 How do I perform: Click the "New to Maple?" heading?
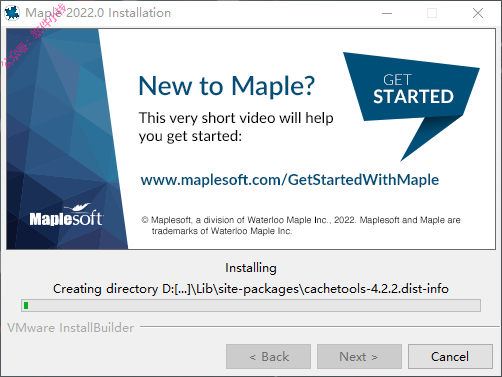click(x=226, y=86)
